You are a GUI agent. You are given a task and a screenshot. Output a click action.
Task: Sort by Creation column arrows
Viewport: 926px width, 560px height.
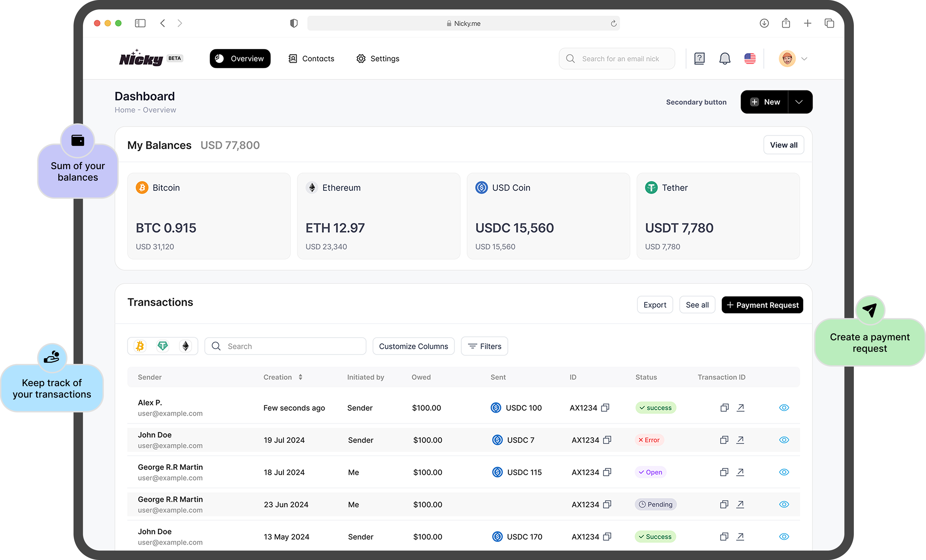[x=300, y=377]
